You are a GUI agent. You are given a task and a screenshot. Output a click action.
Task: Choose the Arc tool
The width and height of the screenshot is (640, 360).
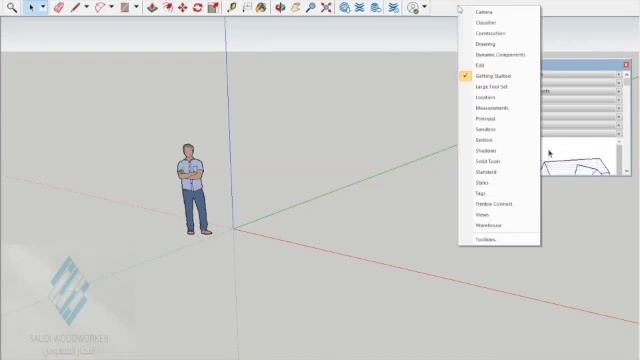tap(100, 7)
